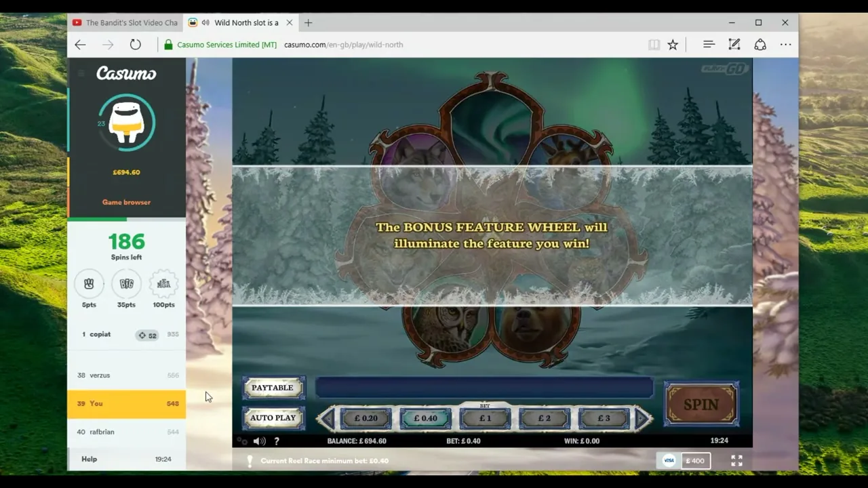The image size is (868, 488).
Task: Open game settings gear icon
Action: 243,441
